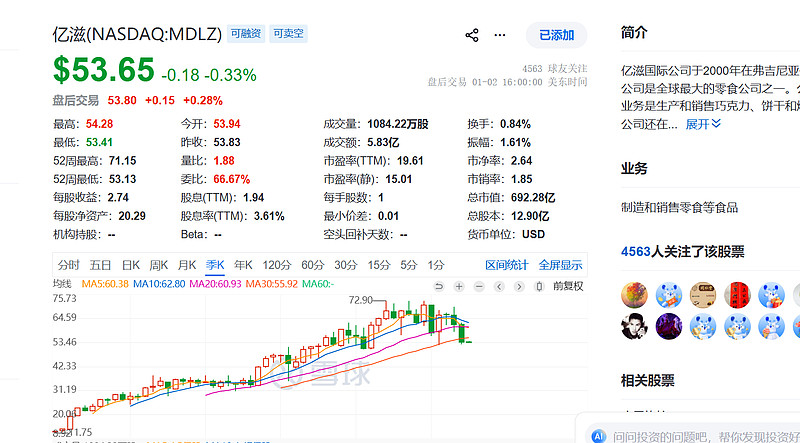Viewport: 800px width, 443px height.
Task: Switch to 年K chart tab
Action: [243, 265]
